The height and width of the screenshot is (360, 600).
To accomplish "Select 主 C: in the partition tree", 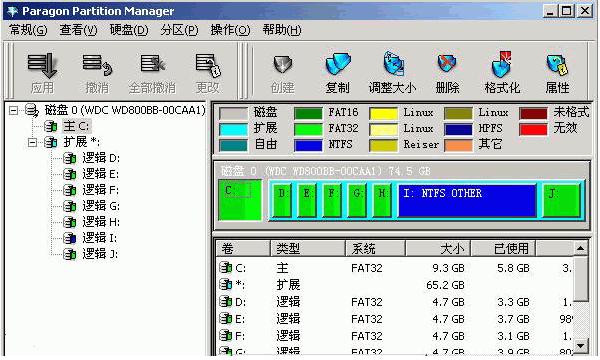I will 77,126.
